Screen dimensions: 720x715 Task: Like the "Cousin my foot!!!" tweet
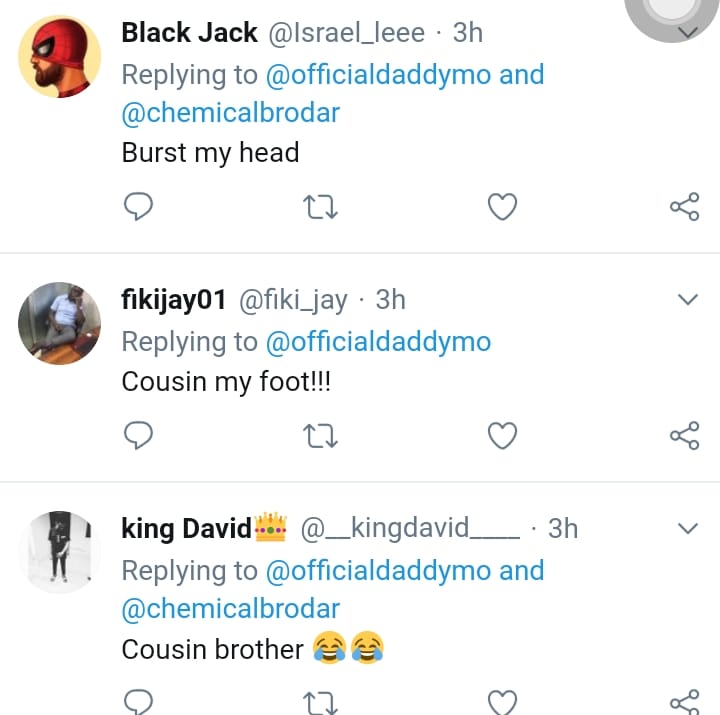click(x=502, y=435)
